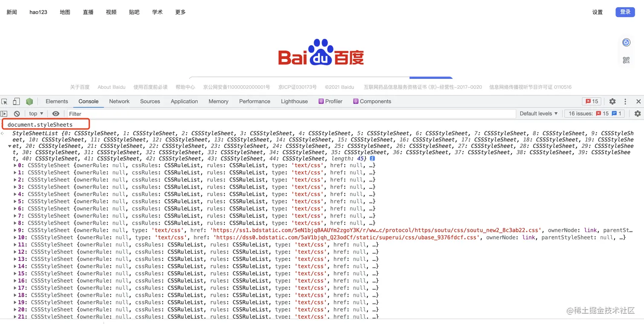Expand entry 20: CSSStyleSheet
The width and height of the screenshot is (644, 324).
pyautogui.click(x=15, y=310)
